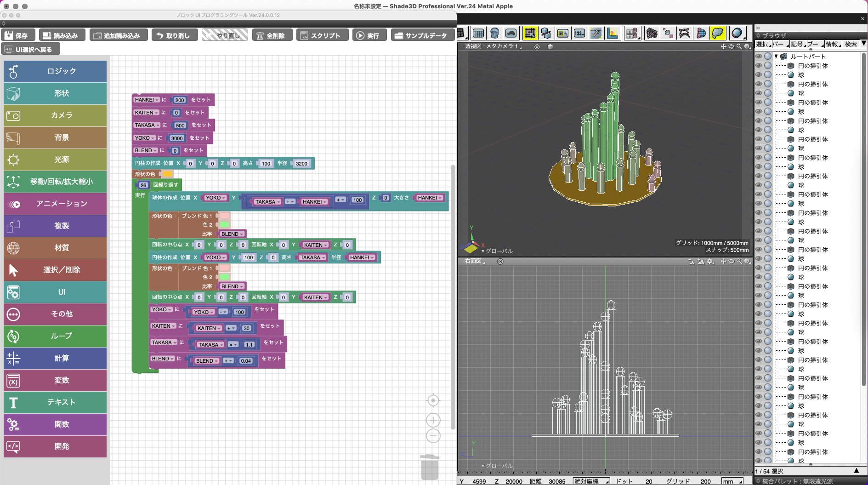868x485 pixels.
Task: Click the orange 形状の色 color swatch
Action: [168, 174]
